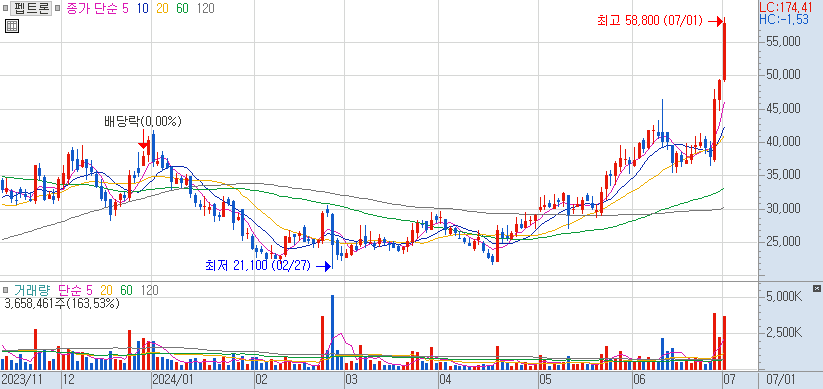Click the latest long red candlestick at 07/01

click(724, 49)
